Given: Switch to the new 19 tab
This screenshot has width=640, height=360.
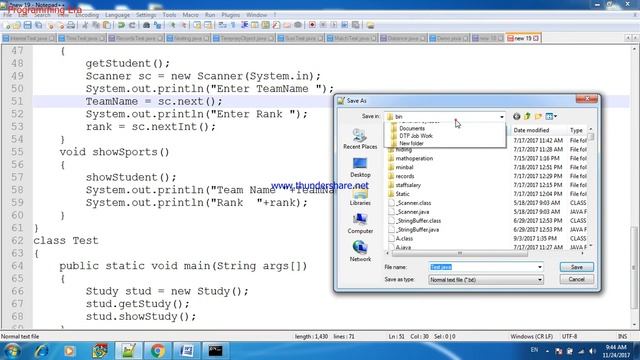Looking at the screenshot, I should pyautogui.click(x=522, y=38).
